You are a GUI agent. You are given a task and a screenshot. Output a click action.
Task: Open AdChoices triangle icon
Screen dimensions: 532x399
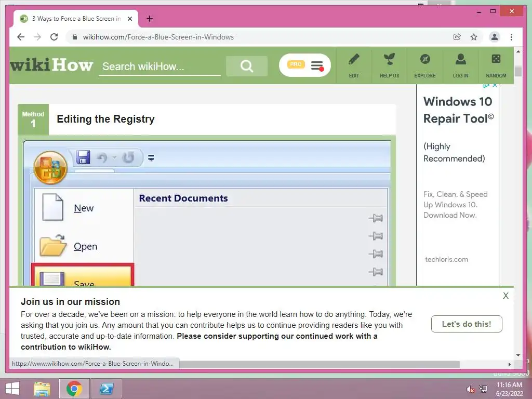coord(486,86)
